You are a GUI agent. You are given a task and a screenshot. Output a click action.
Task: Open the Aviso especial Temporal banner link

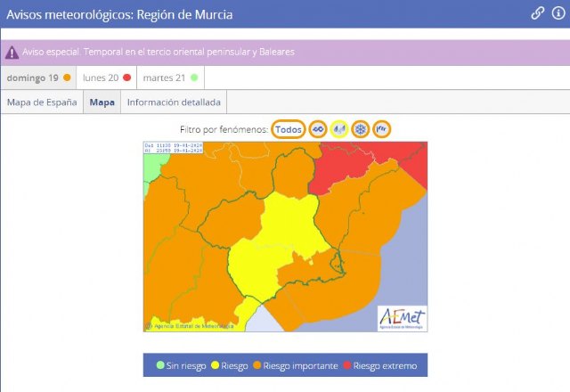(x=159, y=52)
